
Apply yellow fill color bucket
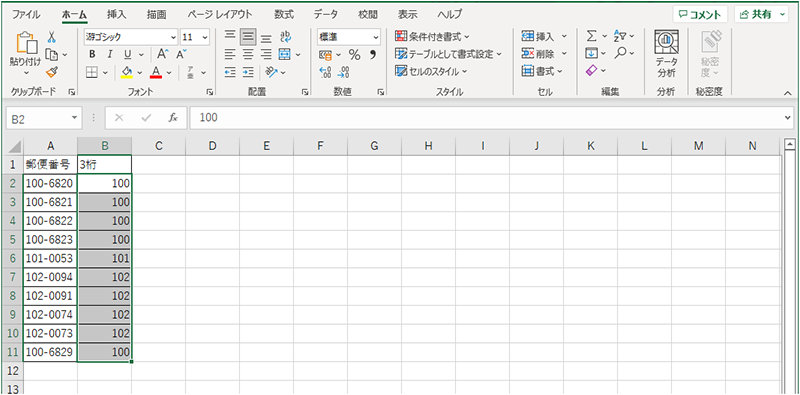click(x=127, y=72)
